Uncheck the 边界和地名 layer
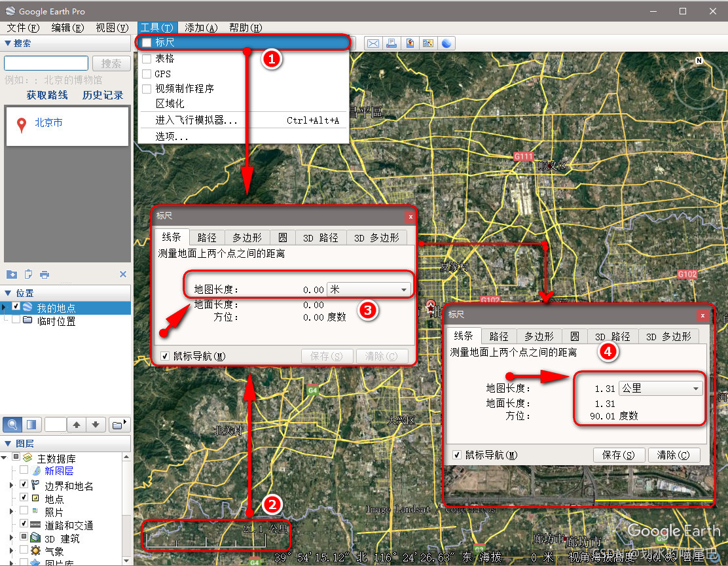 [24, 484]
